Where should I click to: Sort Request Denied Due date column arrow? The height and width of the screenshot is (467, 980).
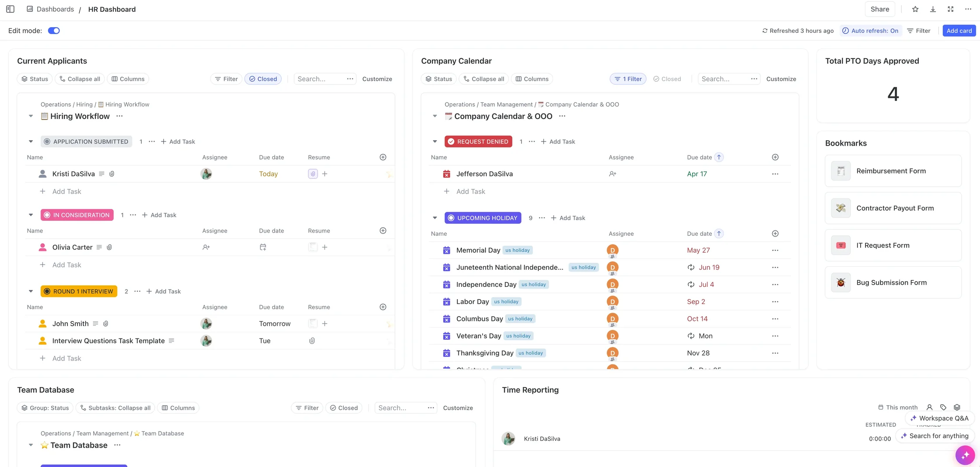point(719,157)
